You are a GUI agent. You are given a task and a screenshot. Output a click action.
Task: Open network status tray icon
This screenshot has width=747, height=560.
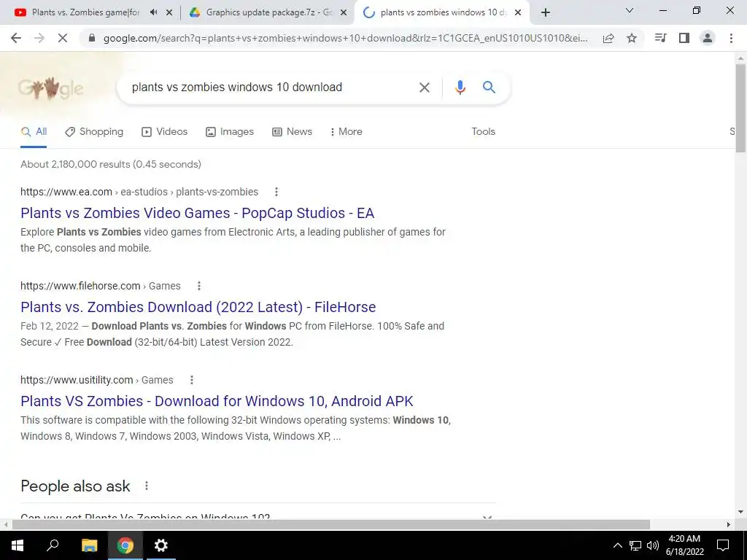pyautogui.click(x=635, y=545)
